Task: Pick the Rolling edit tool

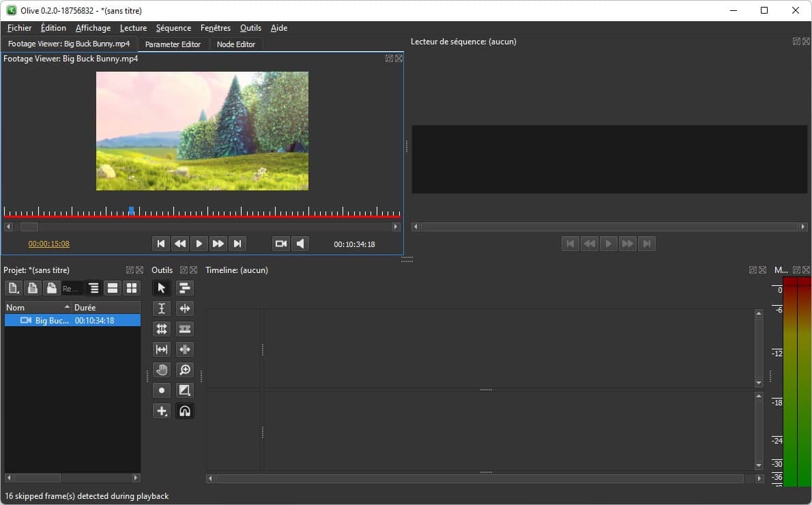Action: (162, 329)
